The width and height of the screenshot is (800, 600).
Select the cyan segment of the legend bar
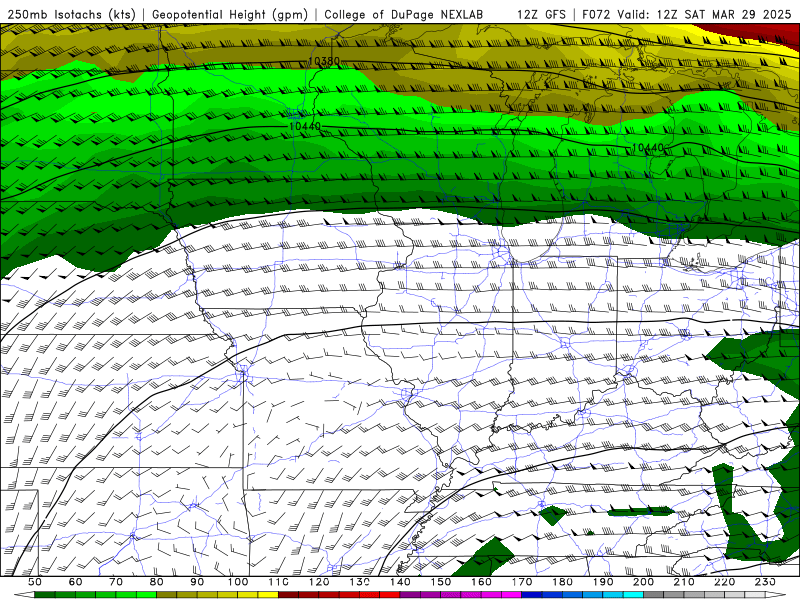(x=633, y=595)
